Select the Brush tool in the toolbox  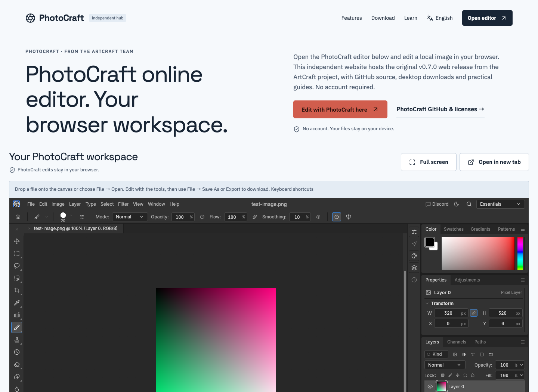17,327
